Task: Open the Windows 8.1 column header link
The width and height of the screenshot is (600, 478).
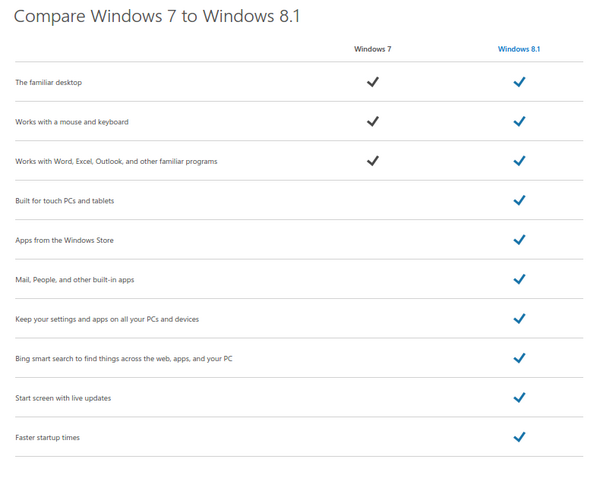Action: click(x=519, y=49)
